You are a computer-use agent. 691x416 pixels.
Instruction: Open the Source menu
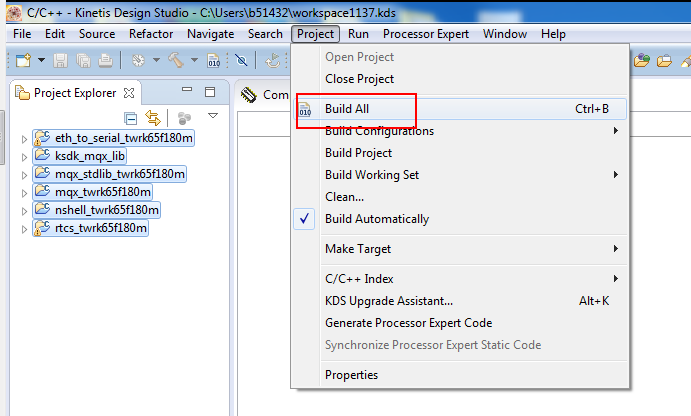tap(97, 34)
